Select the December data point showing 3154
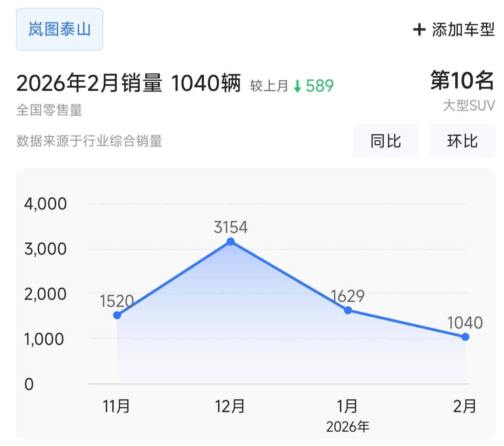 pyautogui.click(x=230, y=241)
